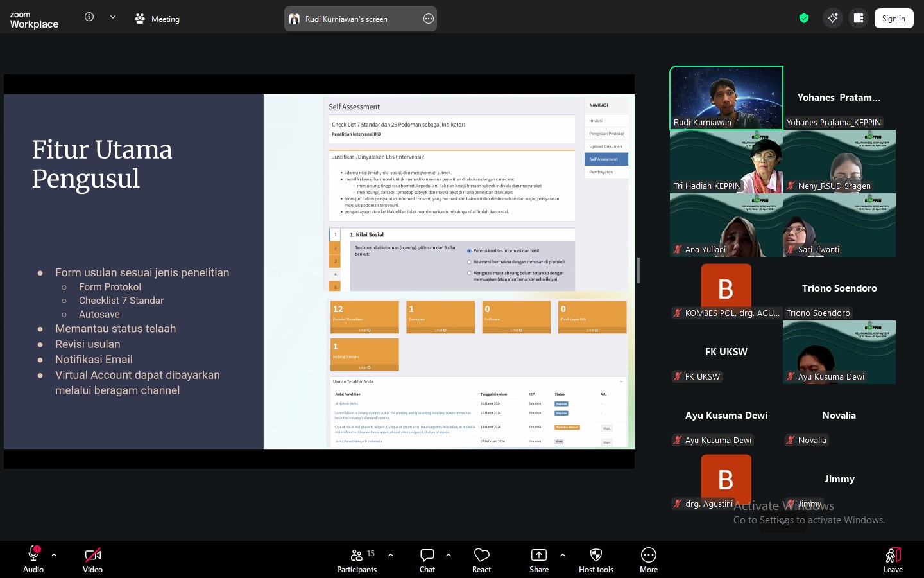Open the AI Companion sparkle icon
924x578 pixels.
[x=833, y=18]
